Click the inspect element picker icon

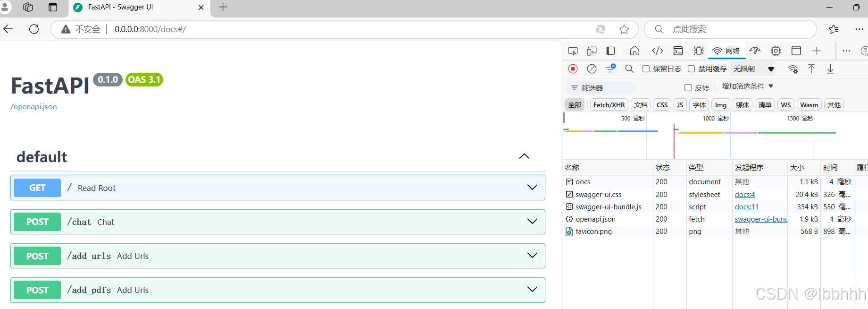pyautogui.click(x=573, y=51)
